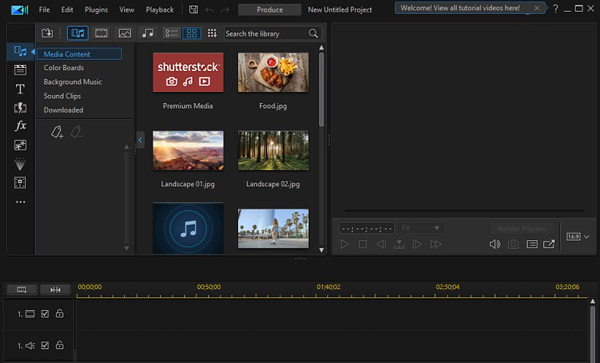Switch library to large icon view
600x363 pixels.
[191, 33]
